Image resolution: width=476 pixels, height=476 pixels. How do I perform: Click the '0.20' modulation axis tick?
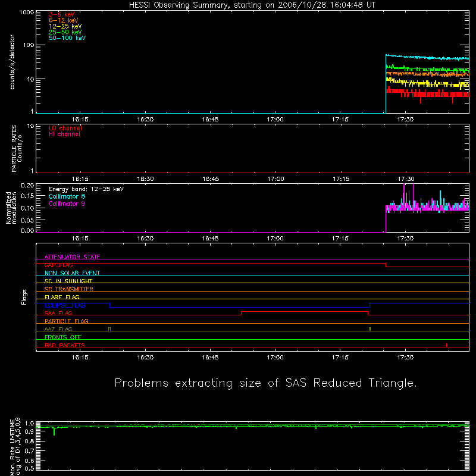pyautogui.click(x=27, y=185)
